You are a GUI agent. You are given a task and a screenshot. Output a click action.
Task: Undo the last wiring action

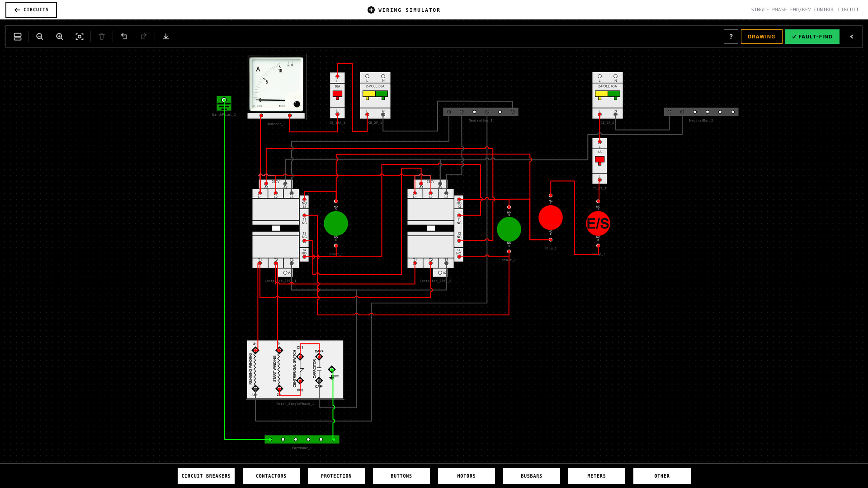tap(124, 37)
